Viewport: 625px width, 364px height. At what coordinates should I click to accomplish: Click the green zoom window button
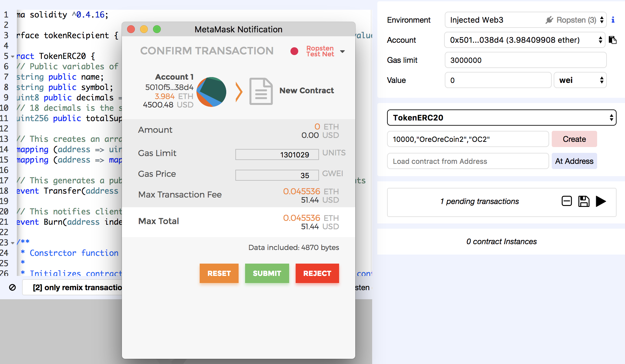157,29
